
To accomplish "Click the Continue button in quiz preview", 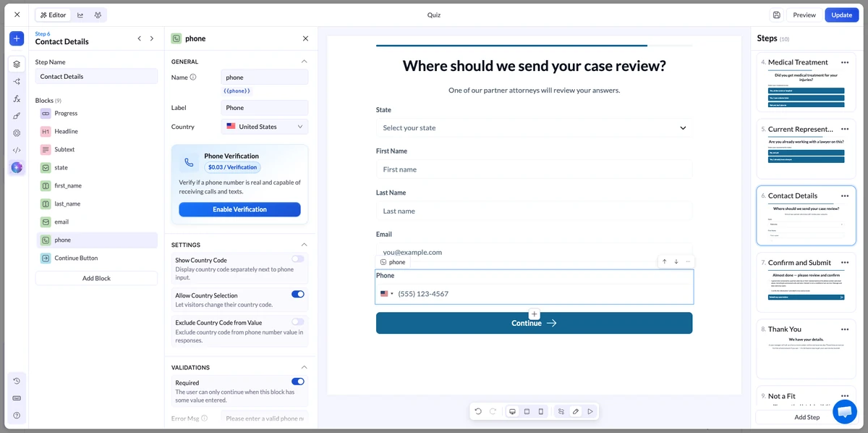I will pos(535,323).
